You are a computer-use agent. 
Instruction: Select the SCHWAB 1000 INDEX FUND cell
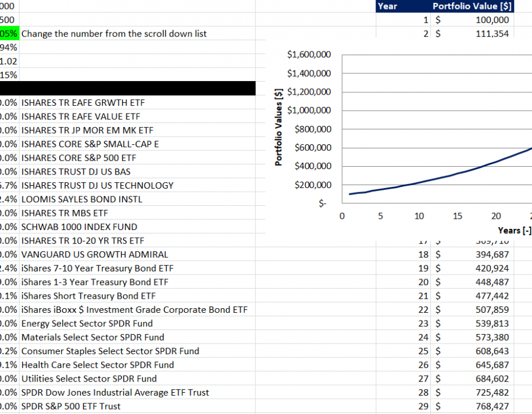click(x=79, y=227)
